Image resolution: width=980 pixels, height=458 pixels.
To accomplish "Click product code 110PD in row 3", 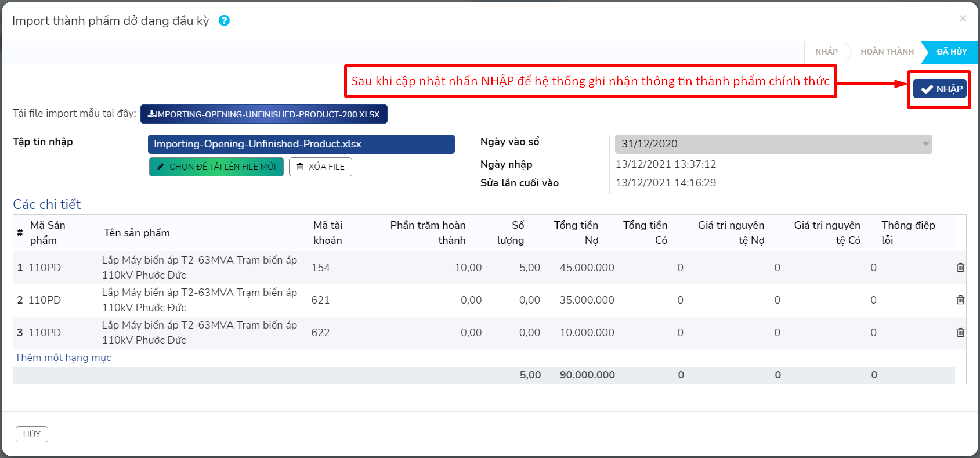I will point(45,333).
